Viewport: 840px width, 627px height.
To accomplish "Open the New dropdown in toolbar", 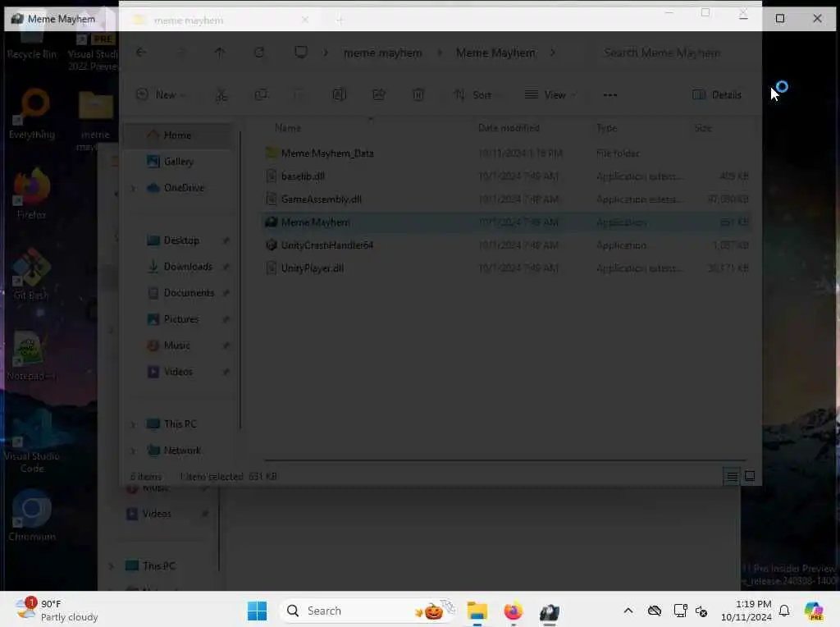I will (x=161, y=95).
